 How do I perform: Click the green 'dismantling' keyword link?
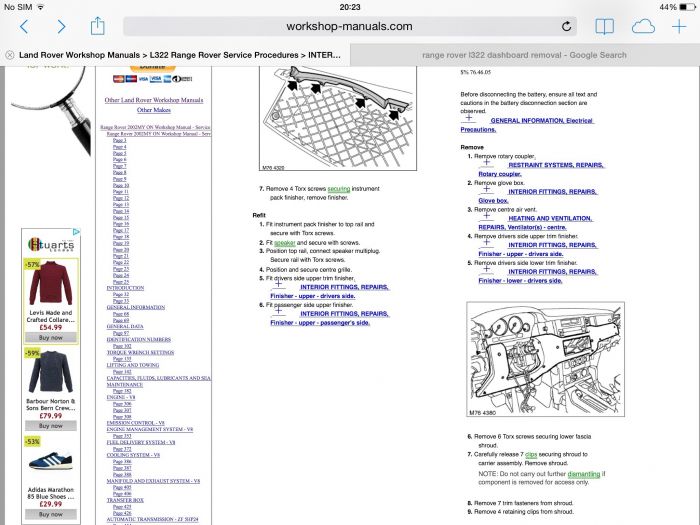click(x=584, y=474)
